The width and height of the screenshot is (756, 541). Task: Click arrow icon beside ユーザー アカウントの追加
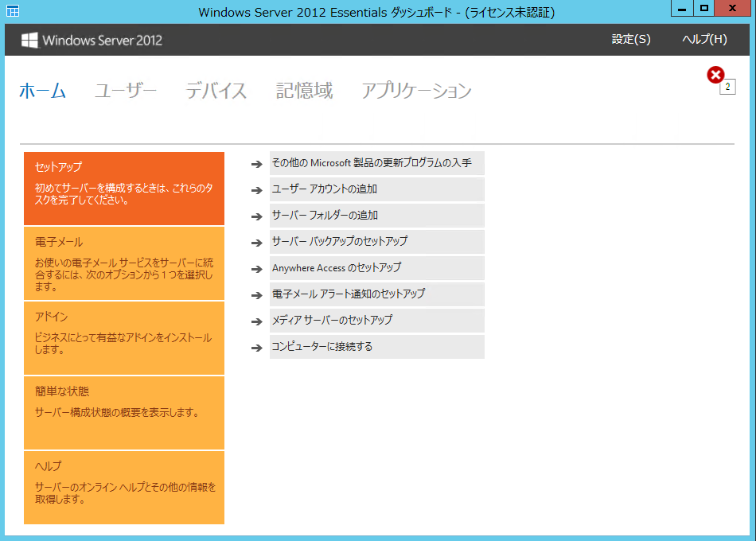[x=256, y=190]
